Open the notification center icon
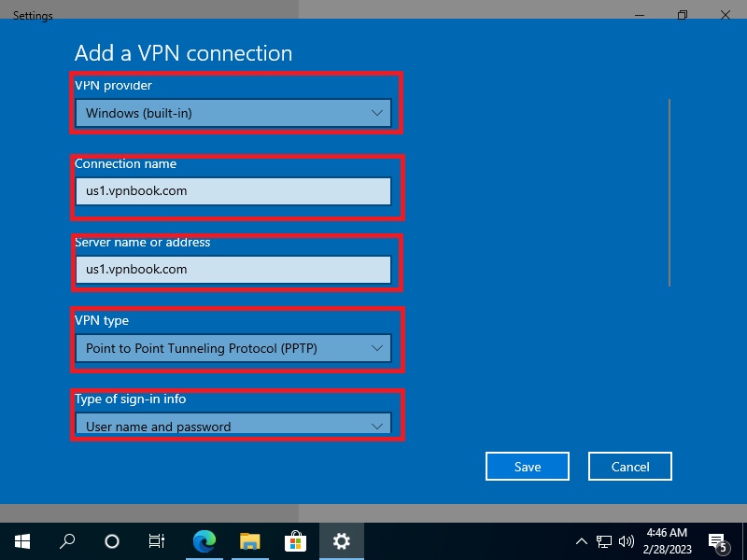The width and height of the screenshot is (747, 560). [x=718, y=541]
